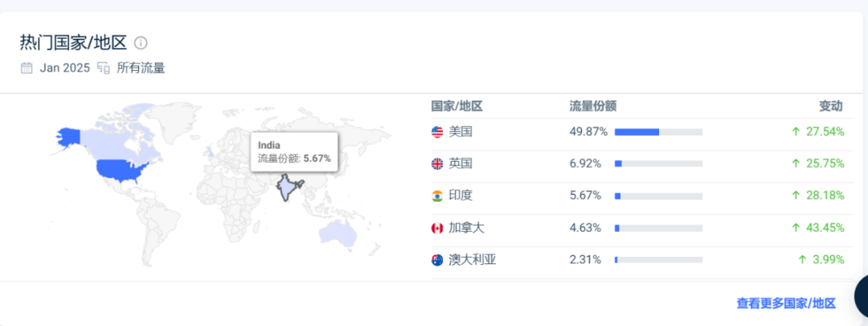
Task: Click the 28.18% change value
Action: point(825,196)
